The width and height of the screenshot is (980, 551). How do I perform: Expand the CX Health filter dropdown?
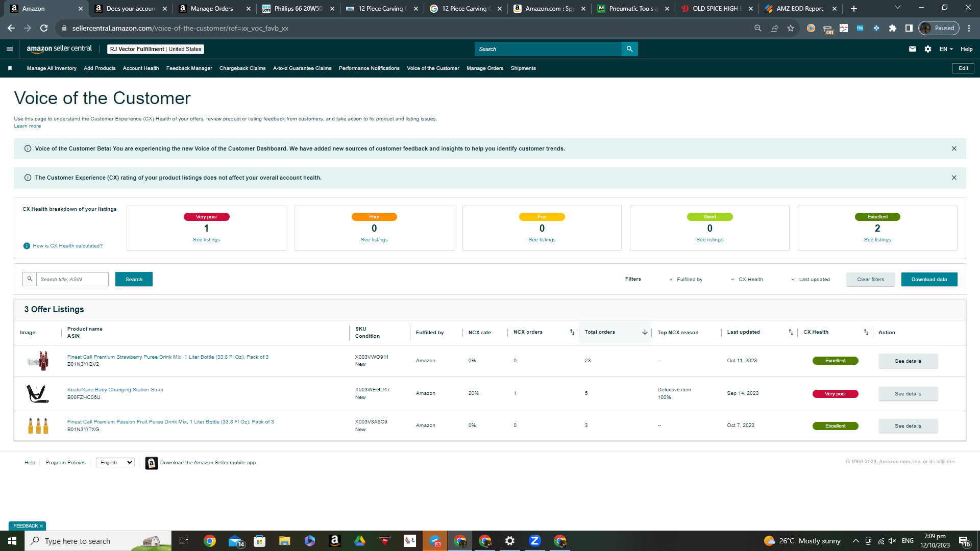point(747,280)
